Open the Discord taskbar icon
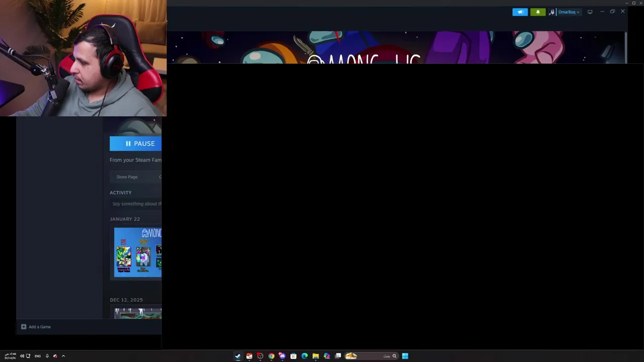This screenshot has width=644, height=362. tap(282, 356)
